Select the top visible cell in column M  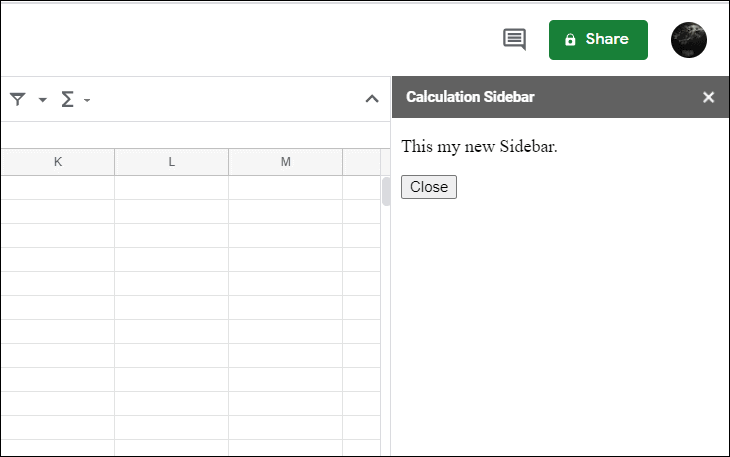click(285, 187)
